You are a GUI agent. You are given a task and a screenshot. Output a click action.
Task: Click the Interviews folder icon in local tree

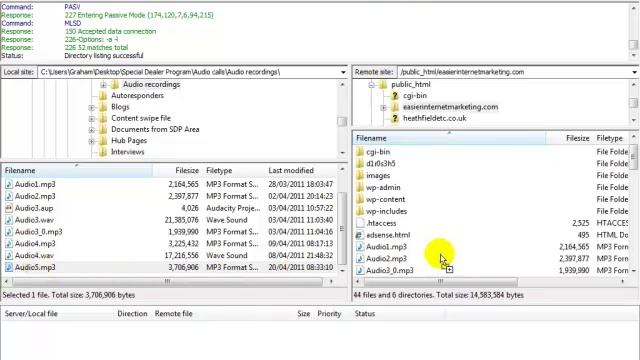coord(103,152)
